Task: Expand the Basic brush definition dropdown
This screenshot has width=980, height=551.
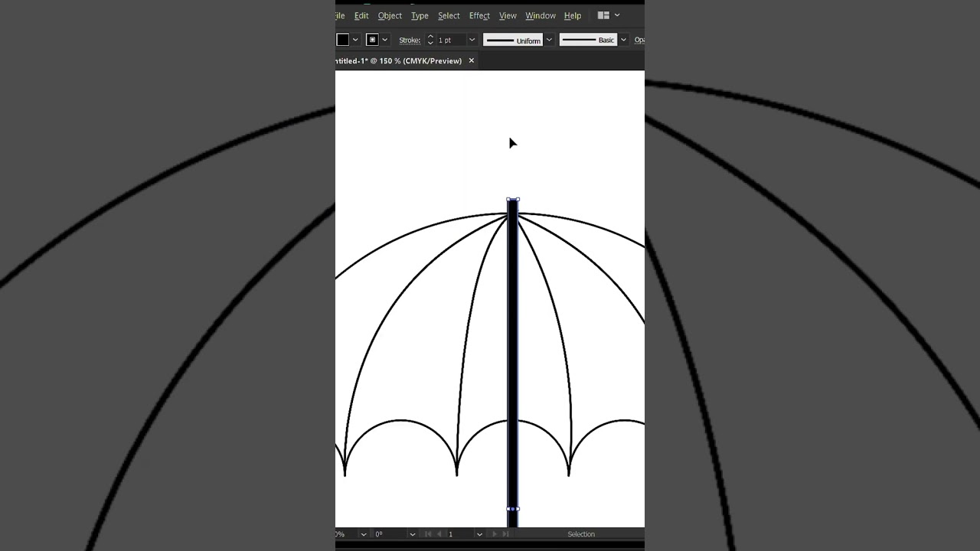Action: coord(623,40)
